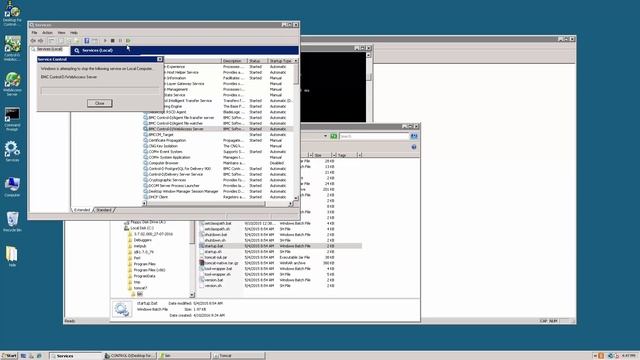
Task: Select Services (Local) node in console tree
Action: [50, 49]
